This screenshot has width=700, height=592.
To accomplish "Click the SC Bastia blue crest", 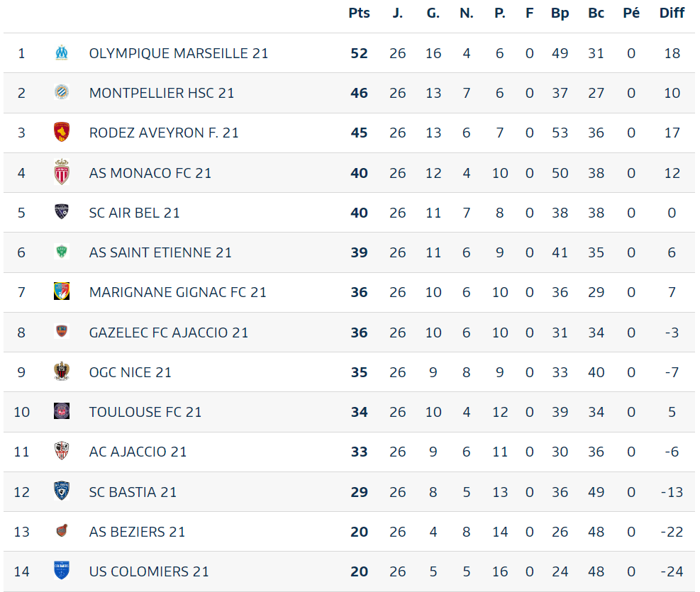I will pyautogui.click(x=62, y=491).
